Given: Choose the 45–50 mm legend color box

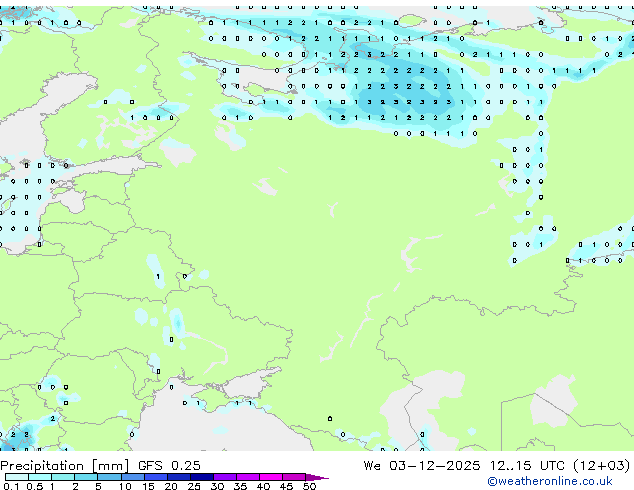Looking at the screenshot, I should 294,477.
